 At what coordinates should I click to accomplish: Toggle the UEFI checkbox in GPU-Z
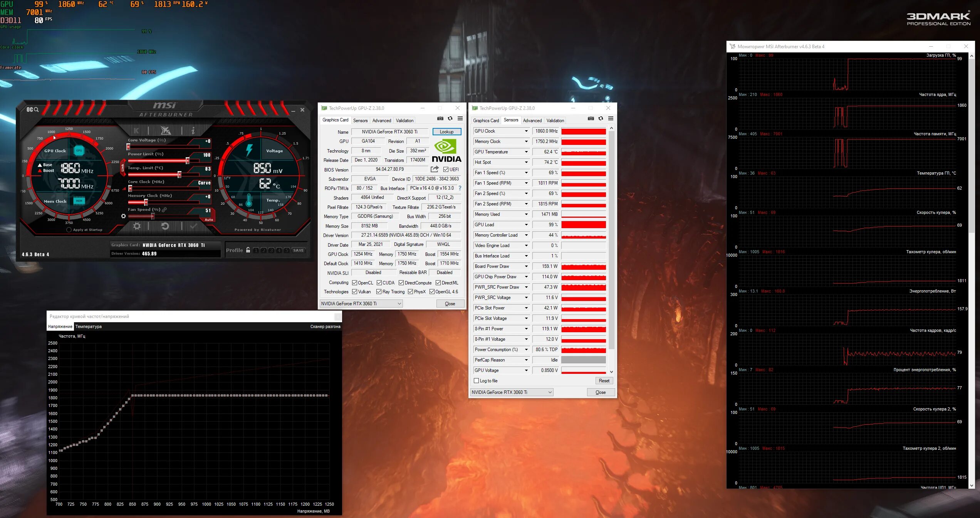pos(446,170)
